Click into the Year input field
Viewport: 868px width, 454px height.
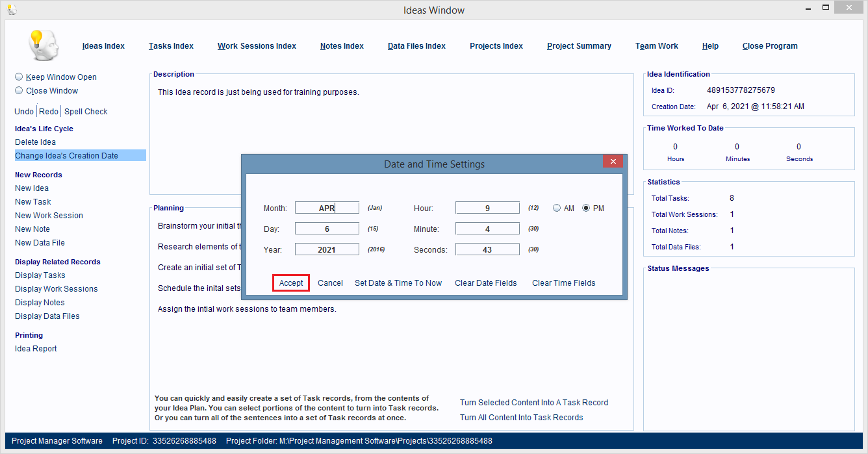pos(327,249)
